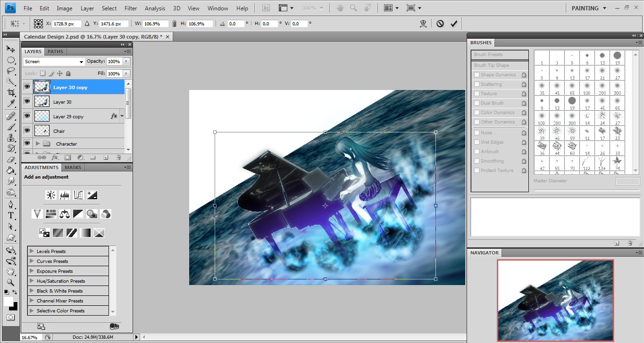Screen dimensions: 644x343
Task: Select the Type tool
Action: 10,215
